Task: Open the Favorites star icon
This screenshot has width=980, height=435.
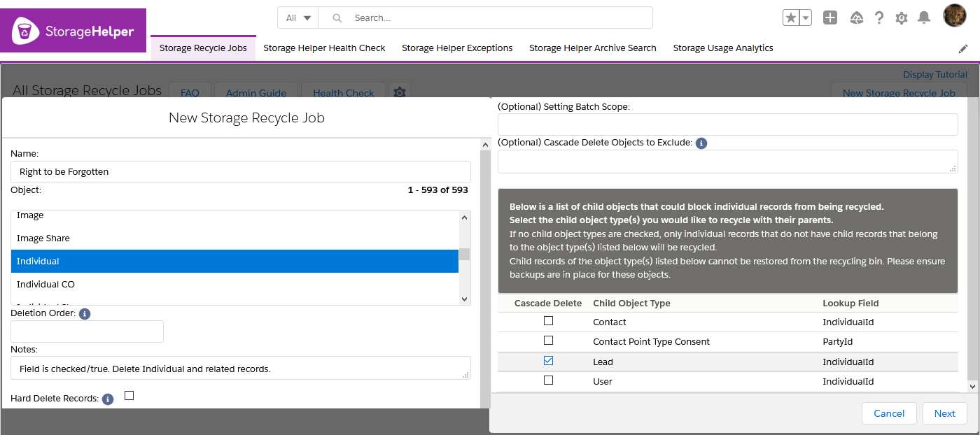Action: tap(791, 18)
